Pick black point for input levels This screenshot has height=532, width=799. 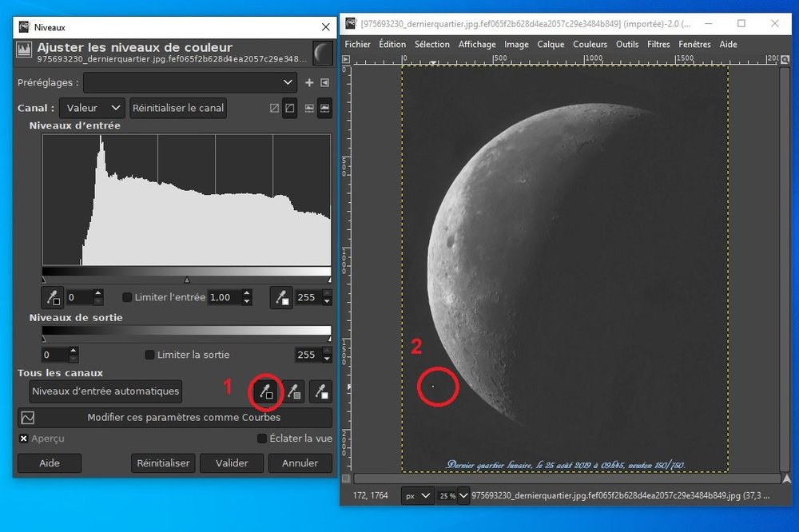click(x=53, y=298)
